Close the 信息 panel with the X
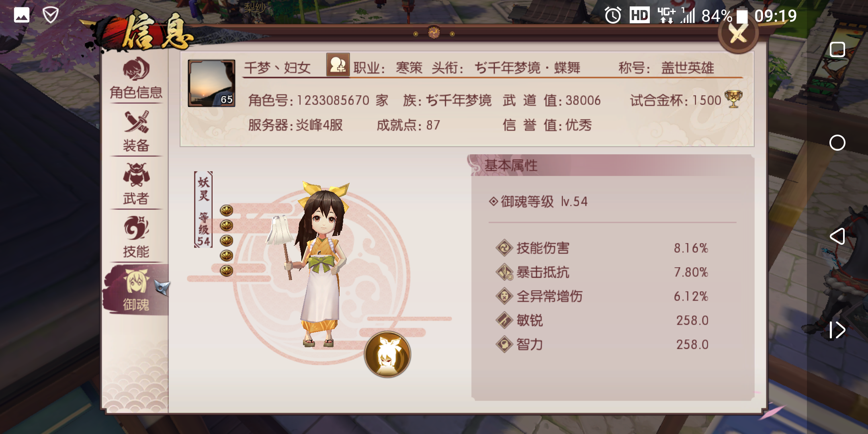The width and height of the screenshot is (868, 434). coord(738,34)
